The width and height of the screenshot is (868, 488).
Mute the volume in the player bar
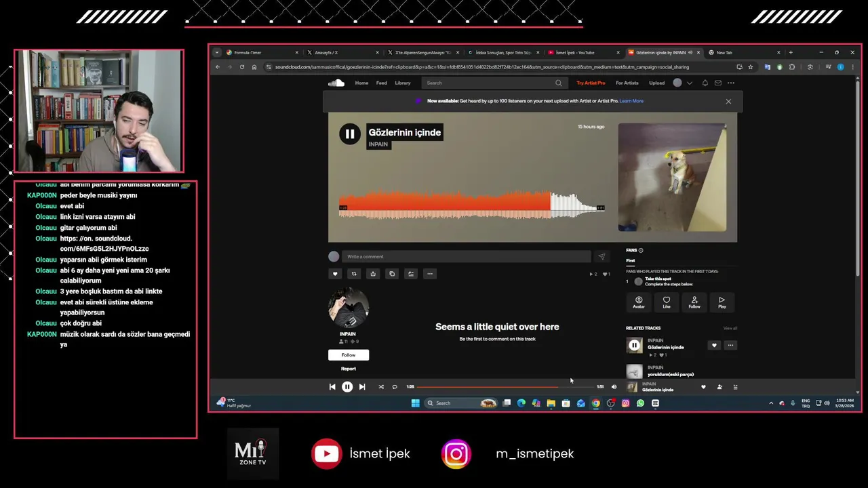614,387
